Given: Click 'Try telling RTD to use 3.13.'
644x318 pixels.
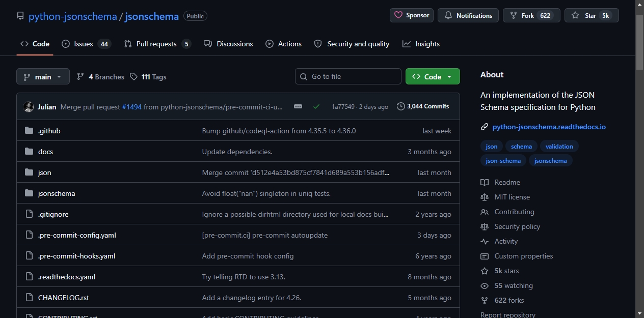Looking at the screenshot, I should (244, 277).
